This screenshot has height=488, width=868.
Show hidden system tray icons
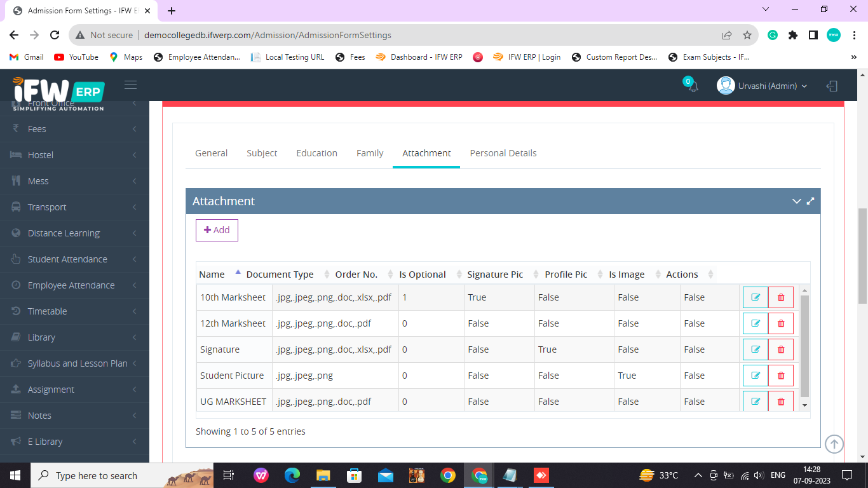pos(698,475)
